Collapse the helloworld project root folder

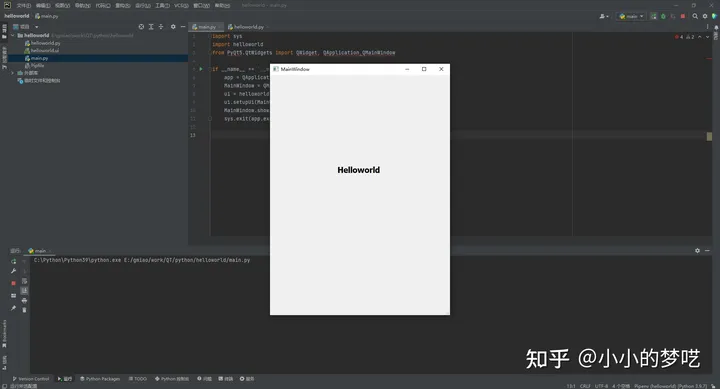13,35
